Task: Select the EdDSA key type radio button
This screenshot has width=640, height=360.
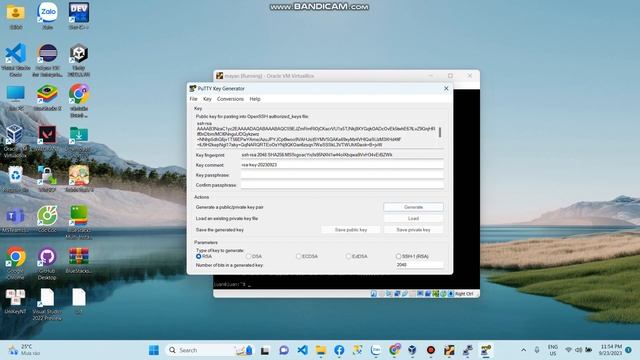Action: click(348, 256)
